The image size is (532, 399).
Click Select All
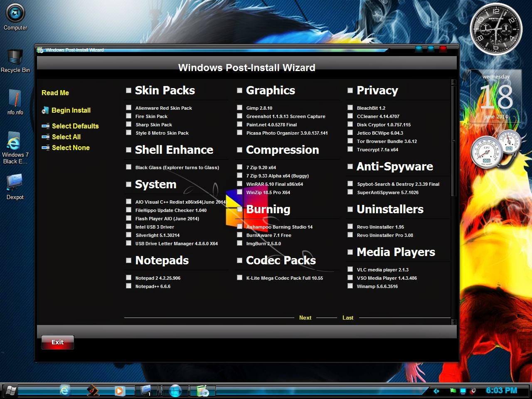(x=66, y=137)
